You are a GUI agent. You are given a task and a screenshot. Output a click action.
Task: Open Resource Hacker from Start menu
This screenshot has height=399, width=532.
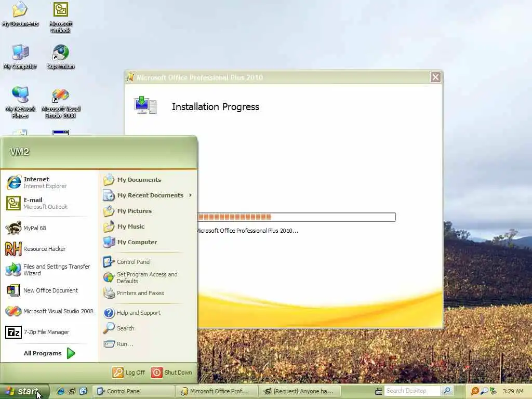(x=49, y=249)
